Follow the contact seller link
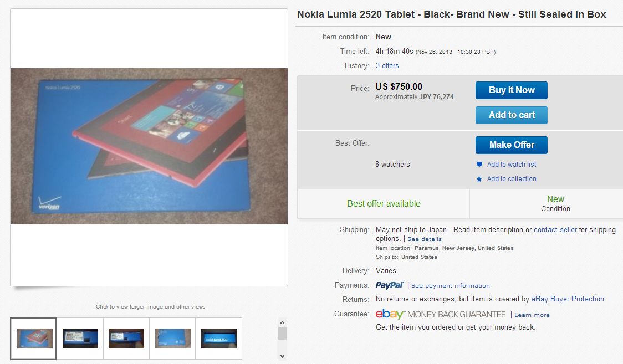 (555, 230)
